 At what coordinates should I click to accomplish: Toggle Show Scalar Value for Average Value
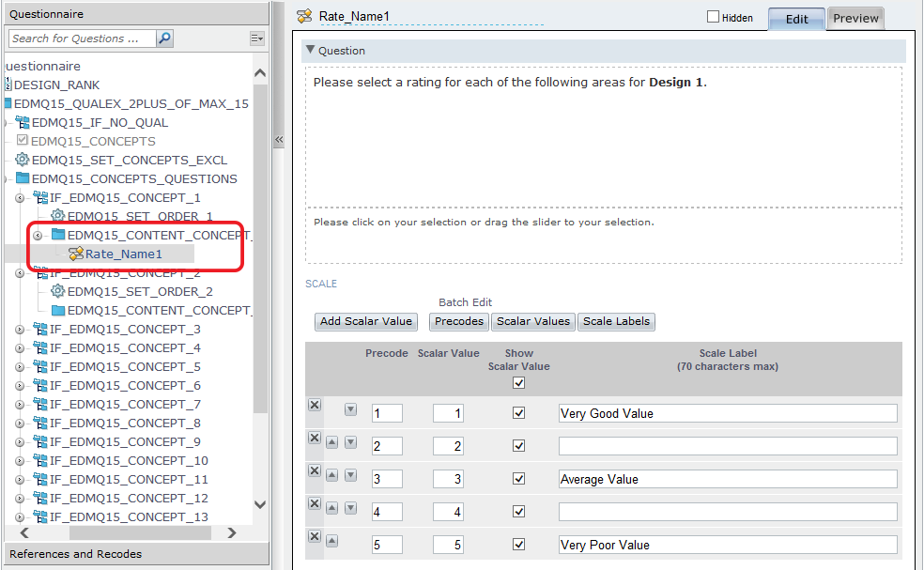(518, 479)
